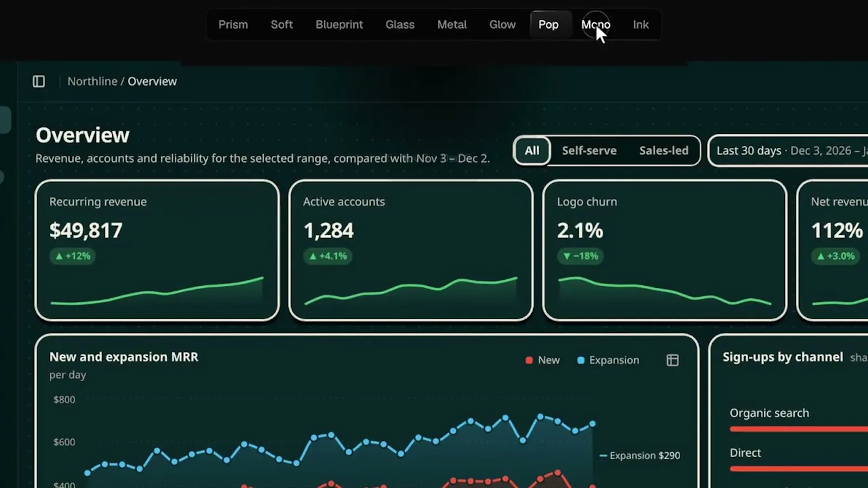868x488 pixels.
Task: Filter by Sales-led accounts
Action: pos(663,150)
